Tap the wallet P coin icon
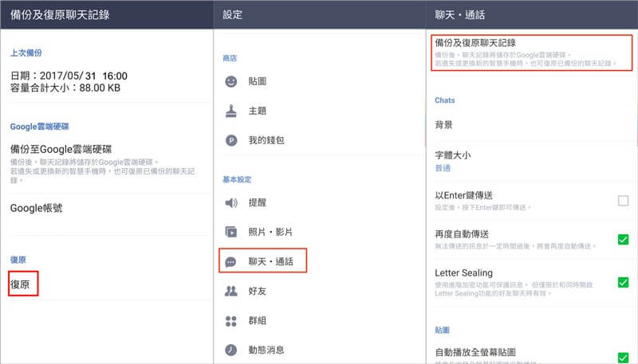This screenshot has width=638, height=364. click(x=231, y=140)
